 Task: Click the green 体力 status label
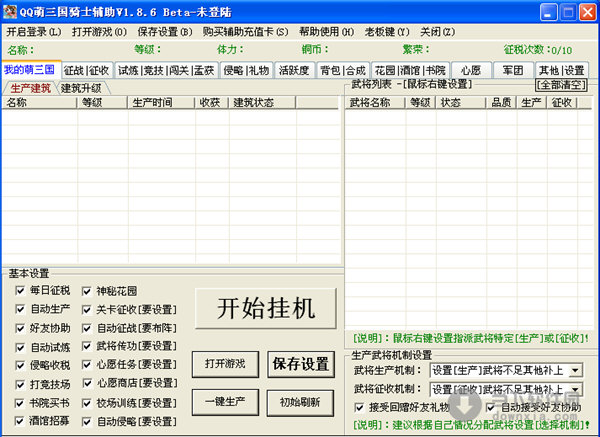(230, 49)
